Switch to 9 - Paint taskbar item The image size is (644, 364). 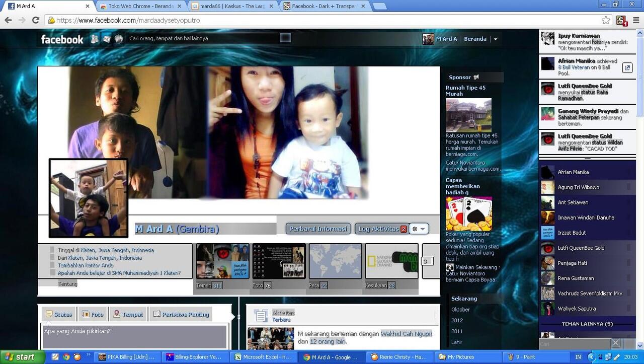coord(536,357)
